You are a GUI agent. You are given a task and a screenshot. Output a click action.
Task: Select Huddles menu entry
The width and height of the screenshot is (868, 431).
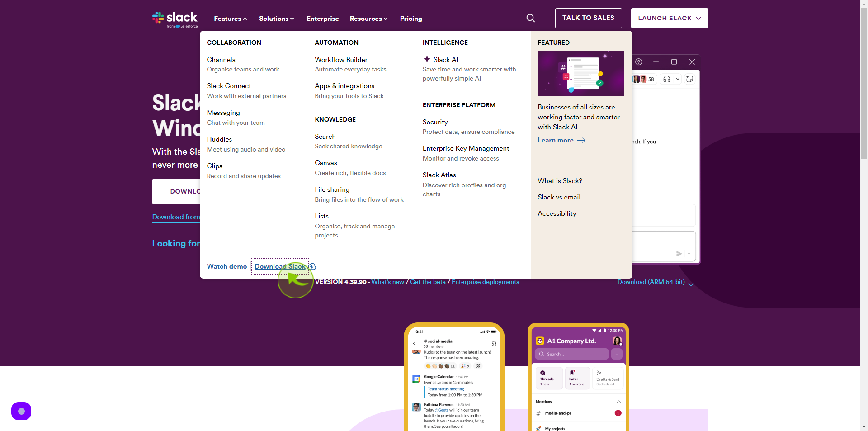(x=219, y=139)
